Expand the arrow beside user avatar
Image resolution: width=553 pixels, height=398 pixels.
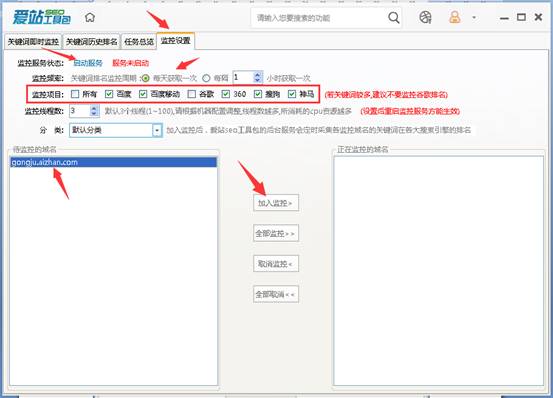tap(474, 17)
